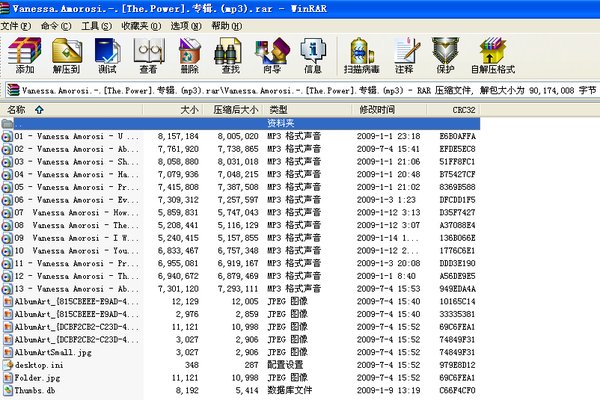The height and width of the screenshot is (400, 600).
Task: Click the date 2009-1-9 13:19
Action: [x=388, y=390]
